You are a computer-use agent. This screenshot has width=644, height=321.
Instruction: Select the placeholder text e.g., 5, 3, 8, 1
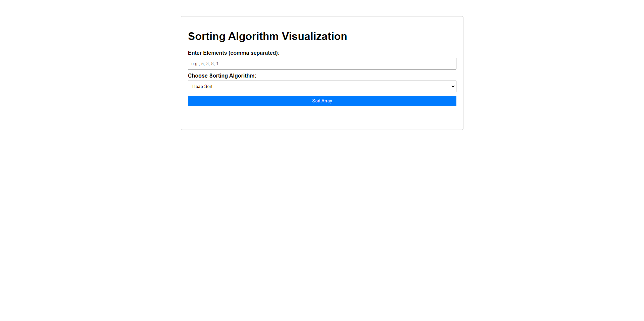click(x=204, y=63)
